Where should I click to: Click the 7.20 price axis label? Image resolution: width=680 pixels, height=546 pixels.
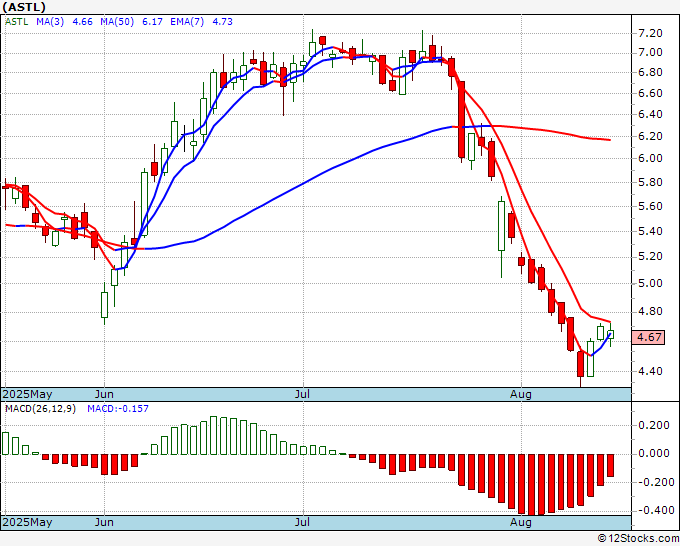[x=651, y=33]
